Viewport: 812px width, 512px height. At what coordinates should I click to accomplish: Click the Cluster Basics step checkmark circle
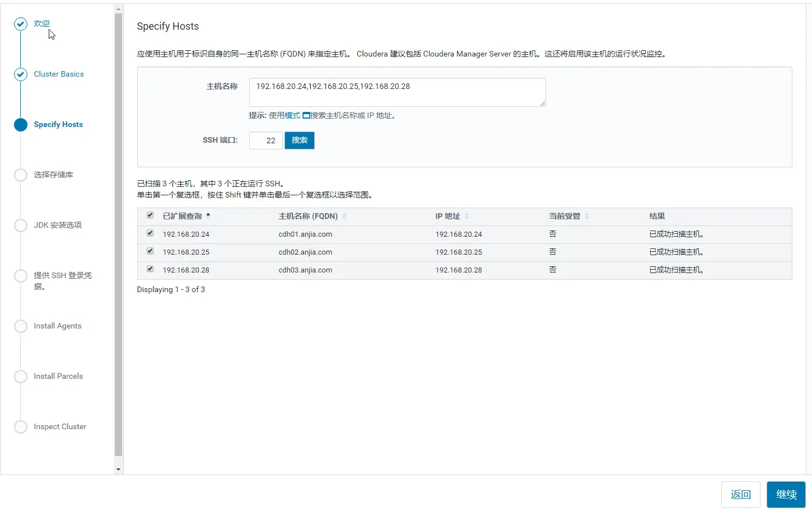(21, 74)
